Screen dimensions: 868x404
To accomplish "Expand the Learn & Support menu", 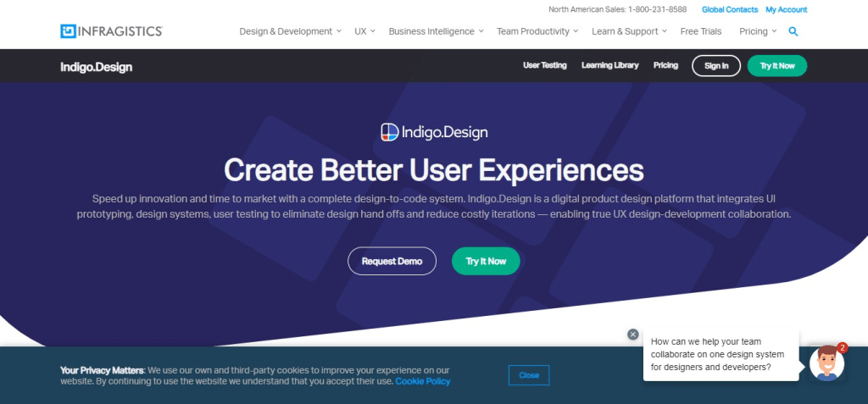I will pyautogui.click(x=630, y=31).
